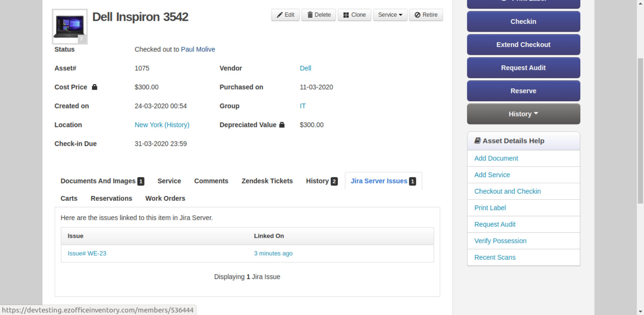644x315 pixels.
Task: Click the Cost Price lock icon
Action: pos(94,87)
